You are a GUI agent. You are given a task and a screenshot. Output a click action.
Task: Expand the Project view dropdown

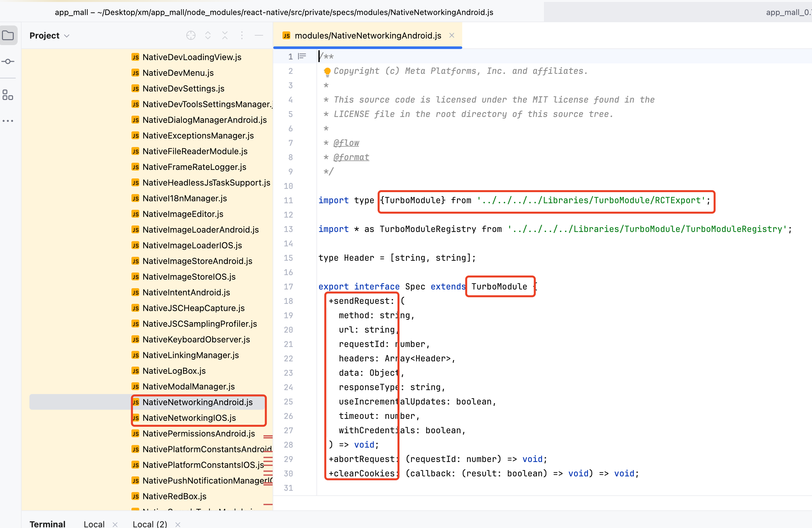click(67, 36)
